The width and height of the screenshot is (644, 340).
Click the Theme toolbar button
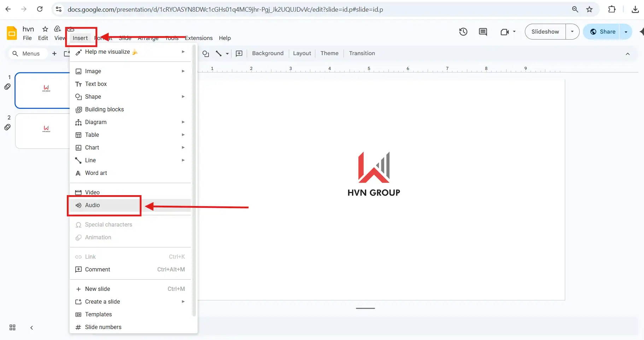(329, 53)
